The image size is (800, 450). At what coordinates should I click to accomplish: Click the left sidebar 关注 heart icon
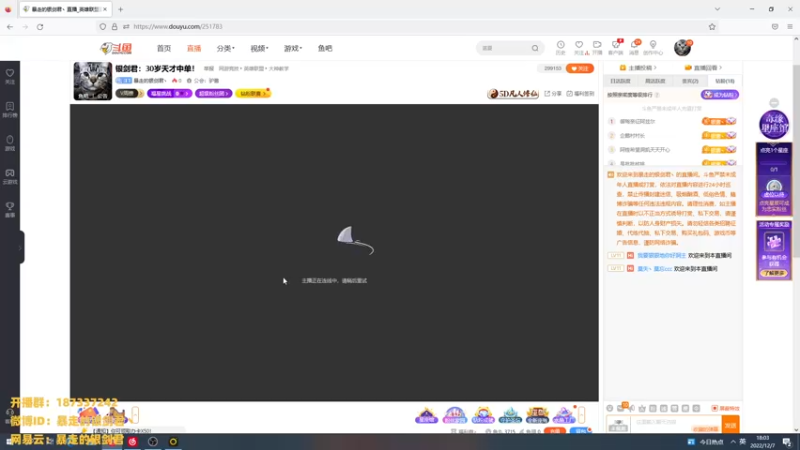coord(10,76)
